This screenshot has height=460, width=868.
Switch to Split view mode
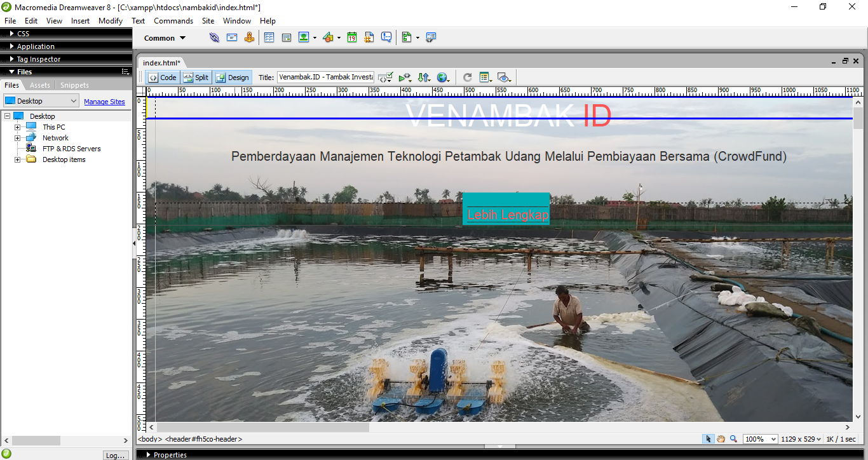[196, 77]
